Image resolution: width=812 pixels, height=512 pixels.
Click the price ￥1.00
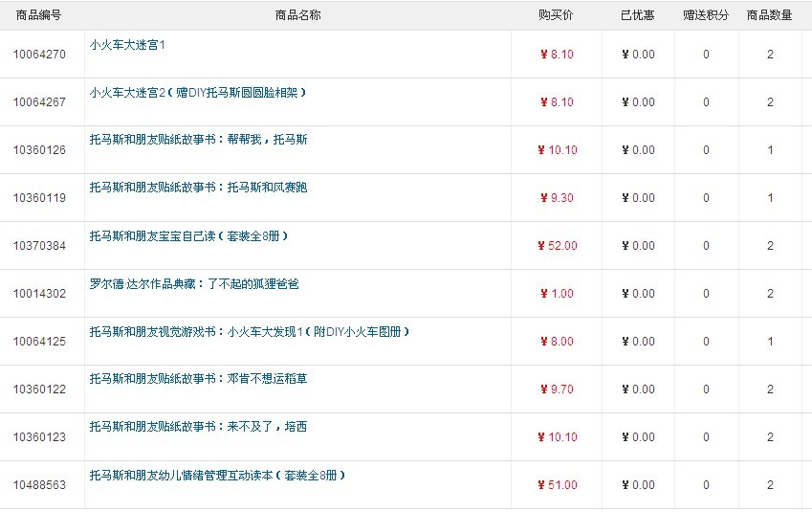pyautogui.click(x=558, y=294)
